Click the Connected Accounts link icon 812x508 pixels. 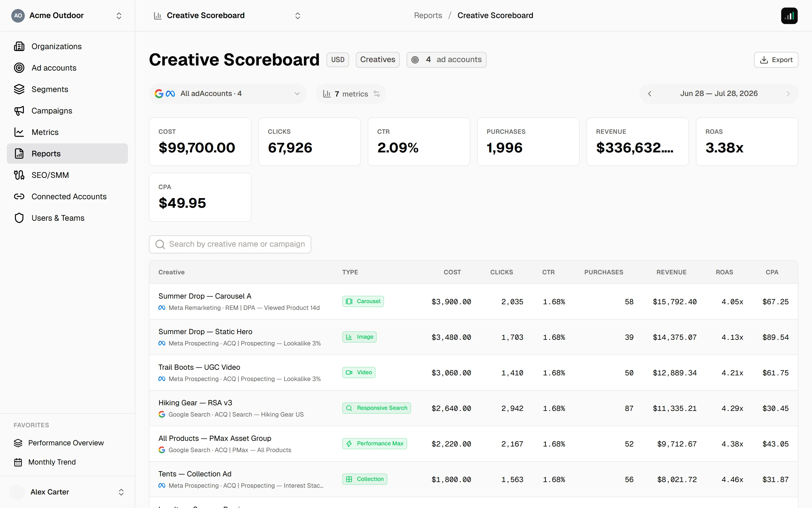point(19,196)
